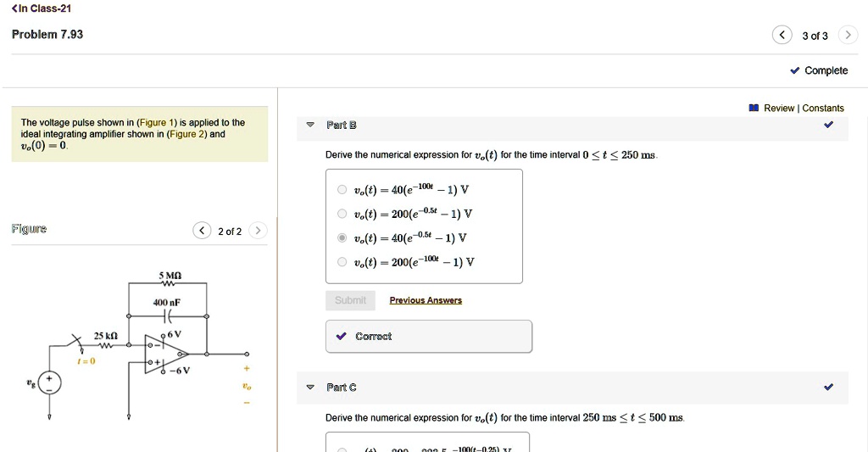The image size is (868, 452).
Task: Select answer 200(e^-100t − 1) V
Action: coord(342,261)
